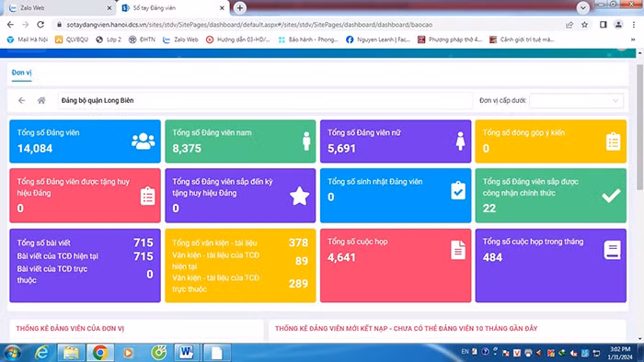Close the Sổ tay Đảng viên browser tab

222,7
